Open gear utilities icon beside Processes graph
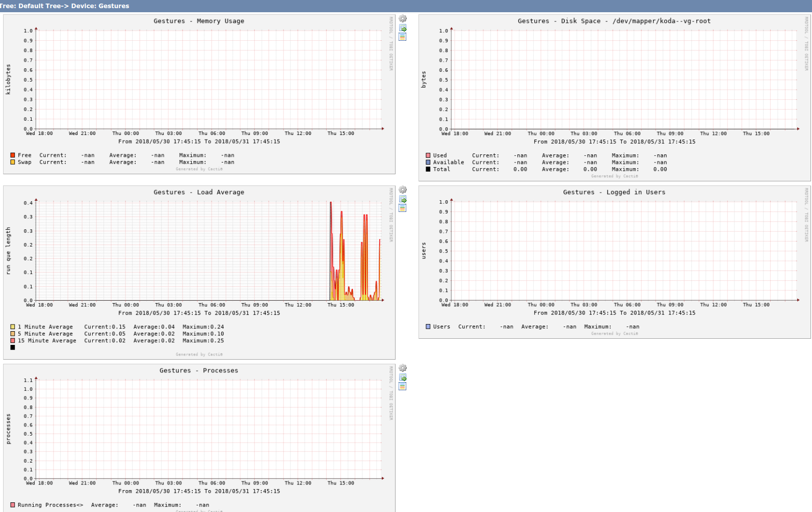 point(403,368)
